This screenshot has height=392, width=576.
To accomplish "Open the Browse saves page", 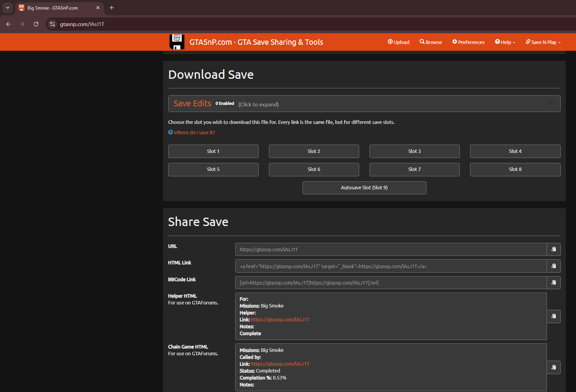I will (431, 42).
